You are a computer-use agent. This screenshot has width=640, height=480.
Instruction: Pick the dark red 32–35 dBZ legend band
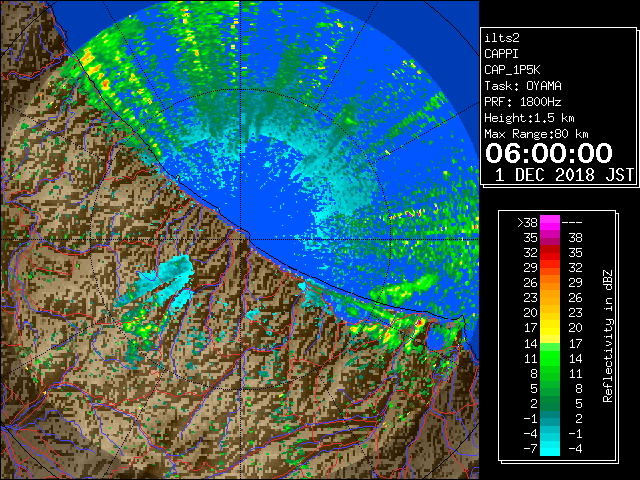pyautogui.click(x=550, y=253)
